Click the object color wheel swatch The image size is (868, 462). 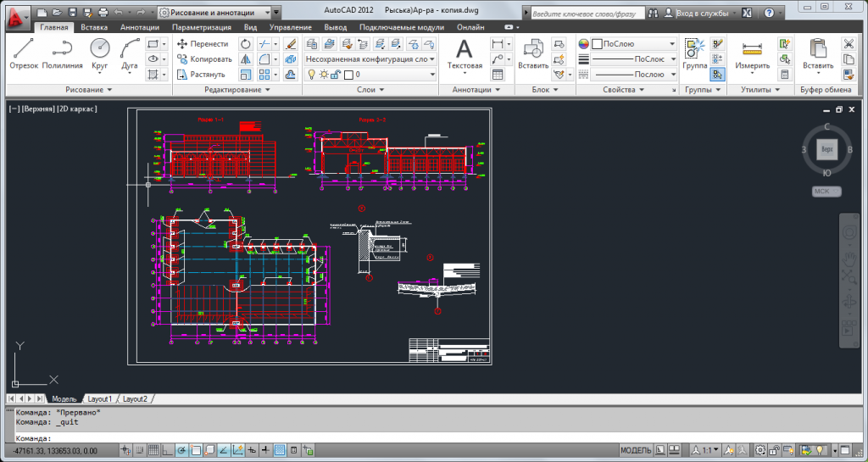coord(583,44)
